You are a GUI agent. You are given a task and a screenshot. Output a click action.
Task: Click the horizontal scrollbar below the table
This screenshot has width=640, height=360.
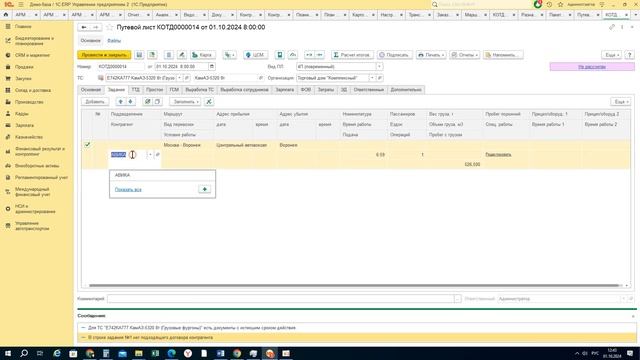[353, 286]
